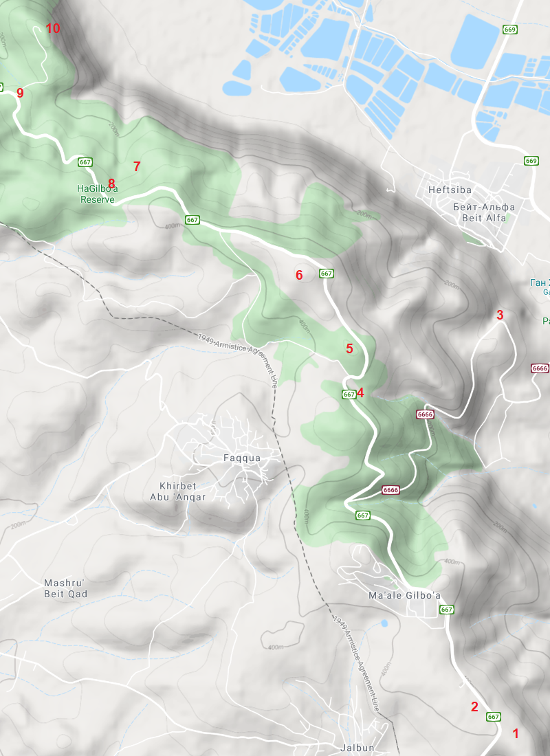Select the red marker number 9
The height and width of the screenshot is (756, 550).
tap(20, 93)
